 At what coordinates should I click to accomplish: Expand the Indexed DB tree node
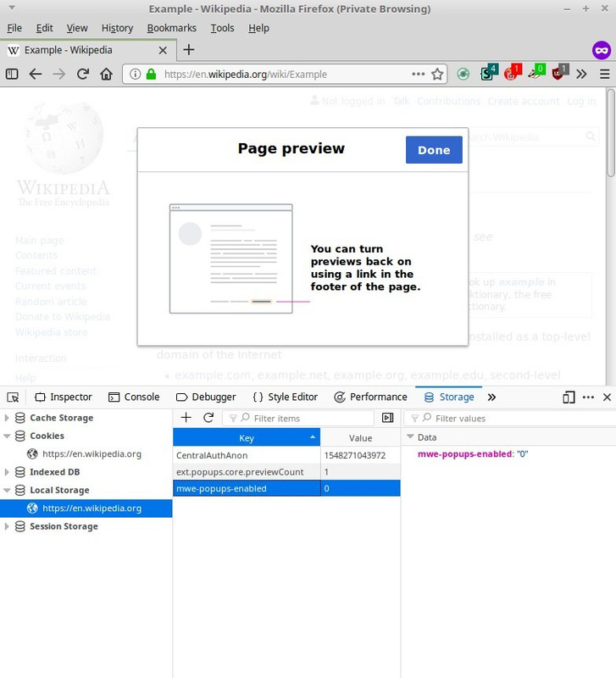[7, 472]
